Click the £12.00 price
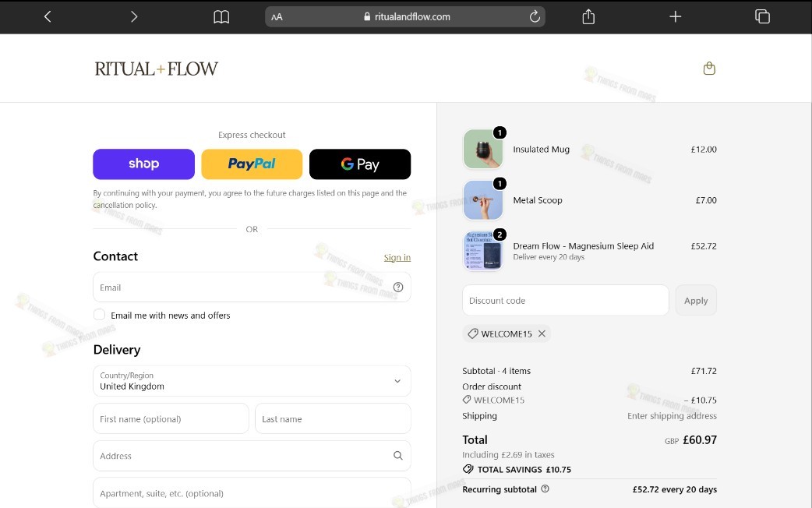The image size is (812, 508). click(x=704, y=149)
